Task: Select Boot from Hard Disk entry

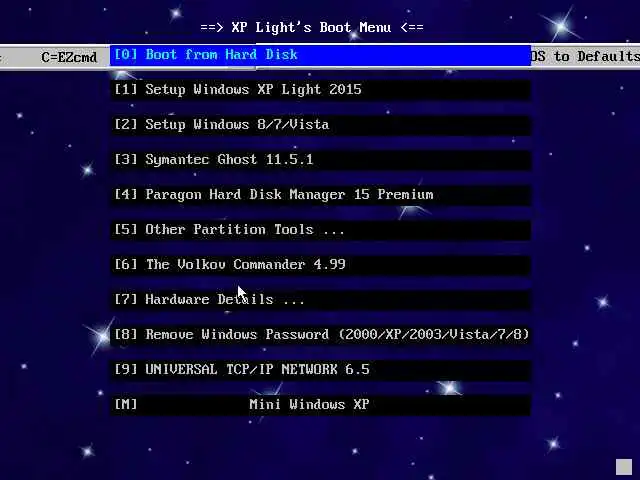Action: (320, 55)
